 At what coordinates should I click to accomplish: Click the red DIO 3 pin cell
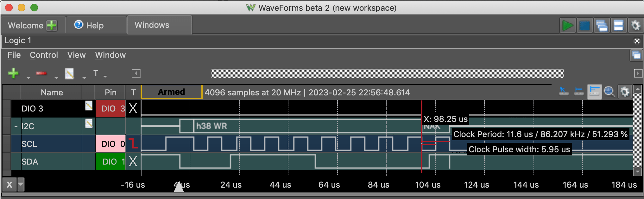coord(110,109)
